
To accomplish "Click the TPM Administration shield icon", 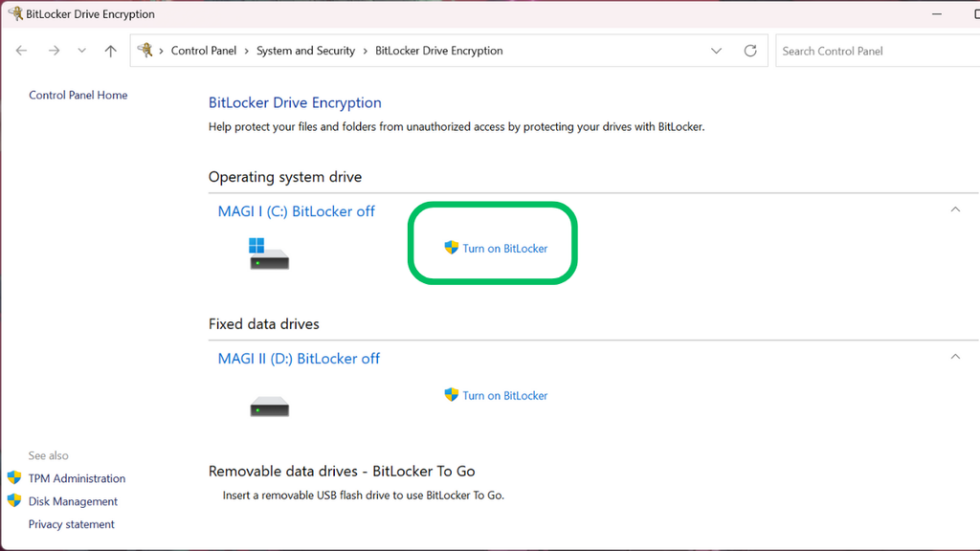I will [14, 478].
